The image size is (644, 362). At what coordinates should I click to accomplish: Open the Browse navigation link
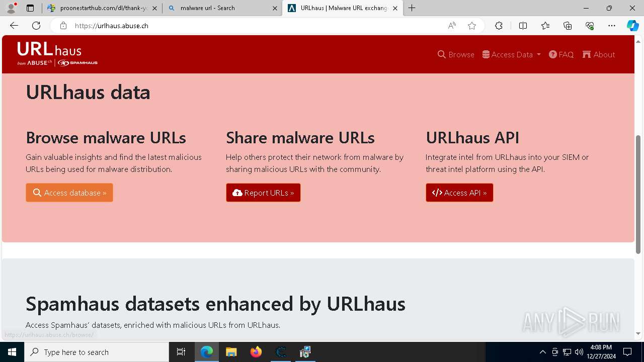coord(456,54)
